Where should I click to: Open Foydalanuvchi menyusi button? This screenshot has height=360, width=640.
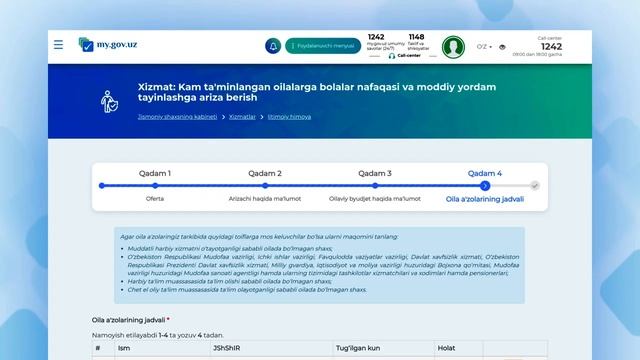(323, 46)
